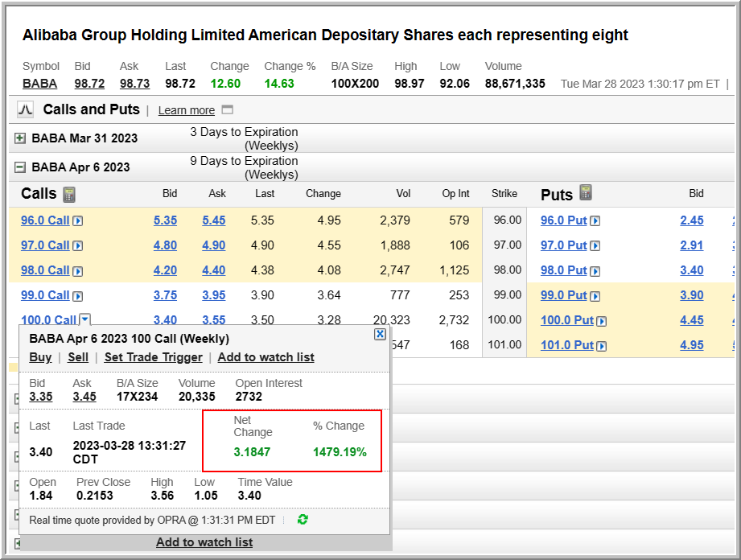741x560 pixels.
Task: Open the Calls and Puts chart icon
Action: point(25,109)
